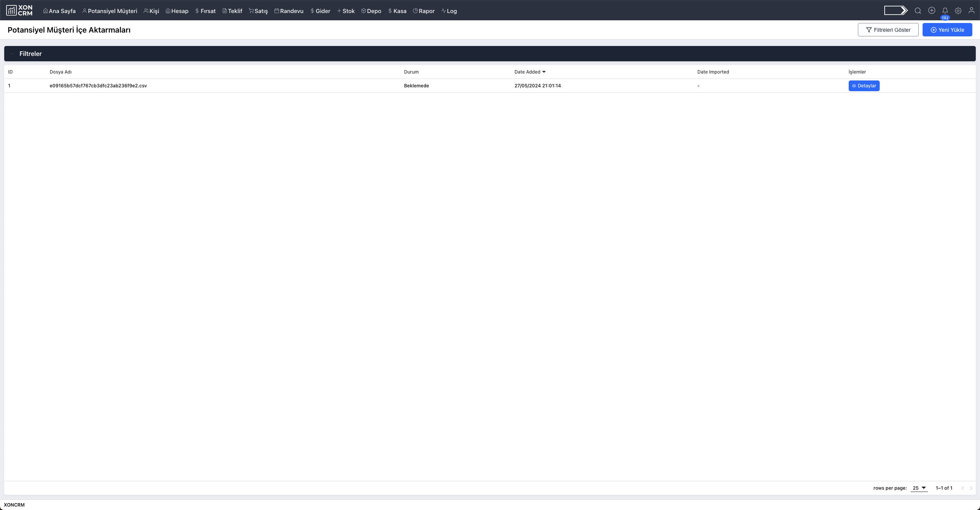
Task: Click the Yeni Yükle button
Action: coord(947,30)
